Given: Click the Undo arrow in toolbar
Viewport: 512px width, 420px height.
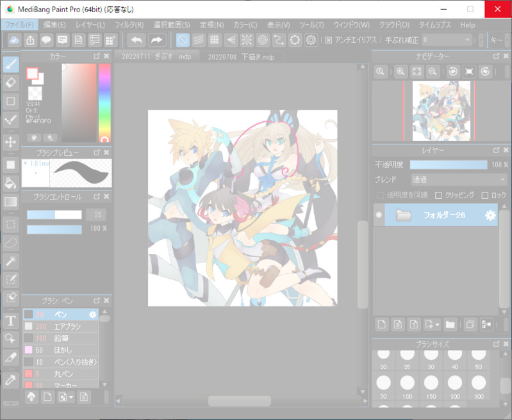Looking at the screenshot, I should click(136, 40).
